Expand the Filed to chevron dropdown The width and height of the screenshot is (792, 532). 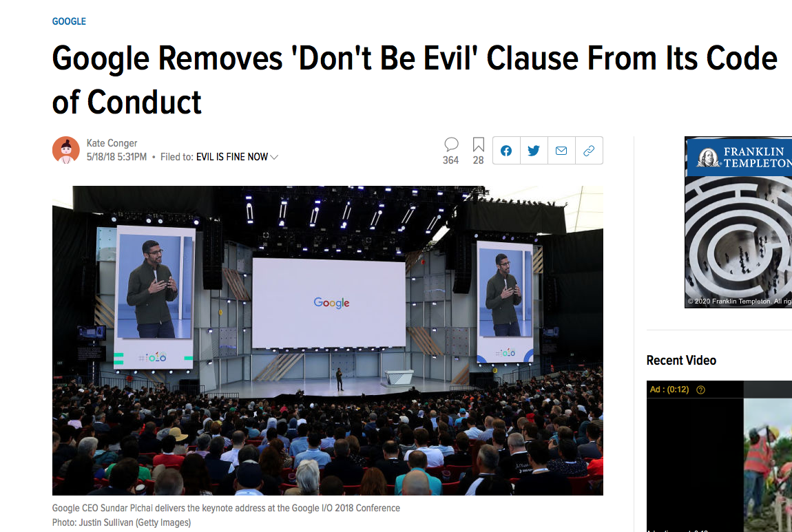(x=274, y=158)
